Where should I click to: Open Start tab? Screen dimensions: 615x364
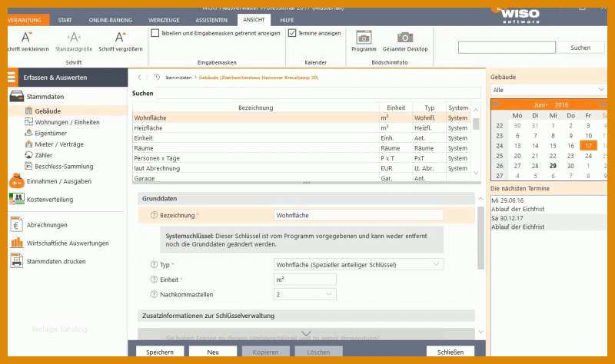click(65, 20)
